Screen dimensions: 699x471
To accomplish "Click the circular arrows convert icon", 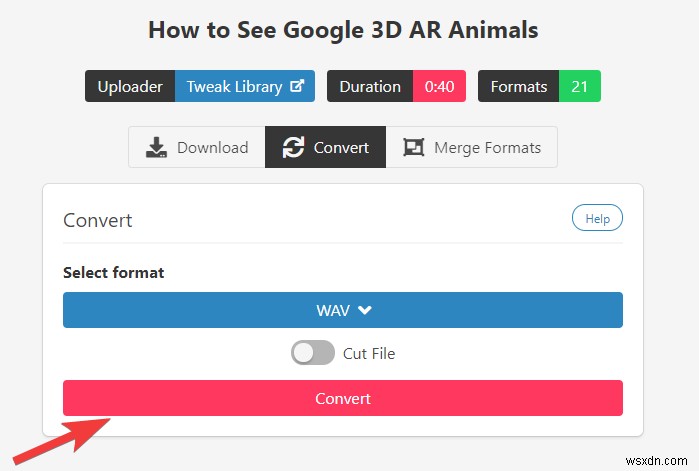I will [x=293, y=148].
